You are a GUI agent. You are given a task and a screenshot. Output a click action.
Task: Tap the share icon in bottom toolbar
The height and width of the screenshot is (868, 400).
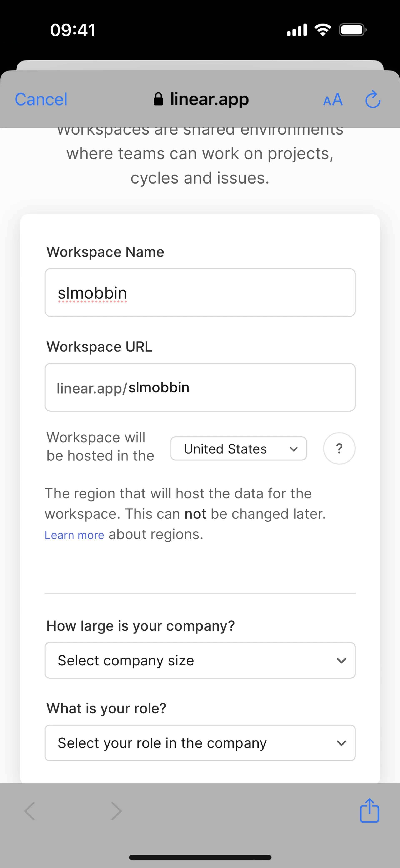[x=369, y=811]
